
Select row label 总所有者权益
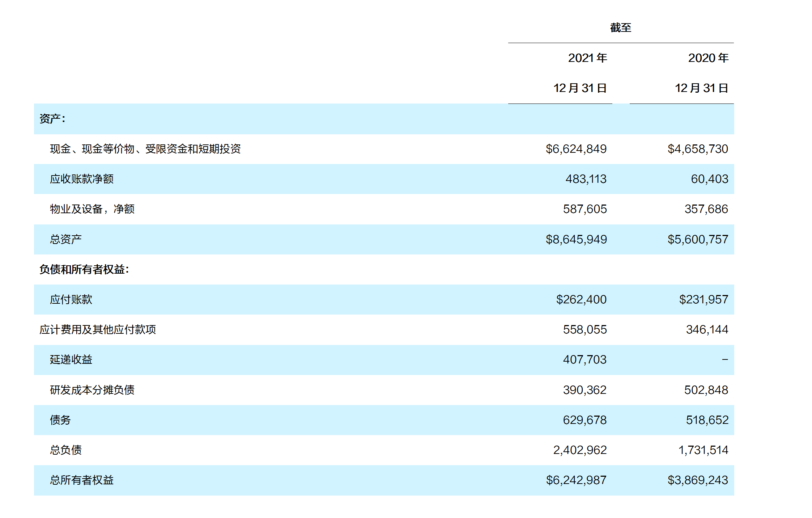pyautogui.click(x=82, y=480)
